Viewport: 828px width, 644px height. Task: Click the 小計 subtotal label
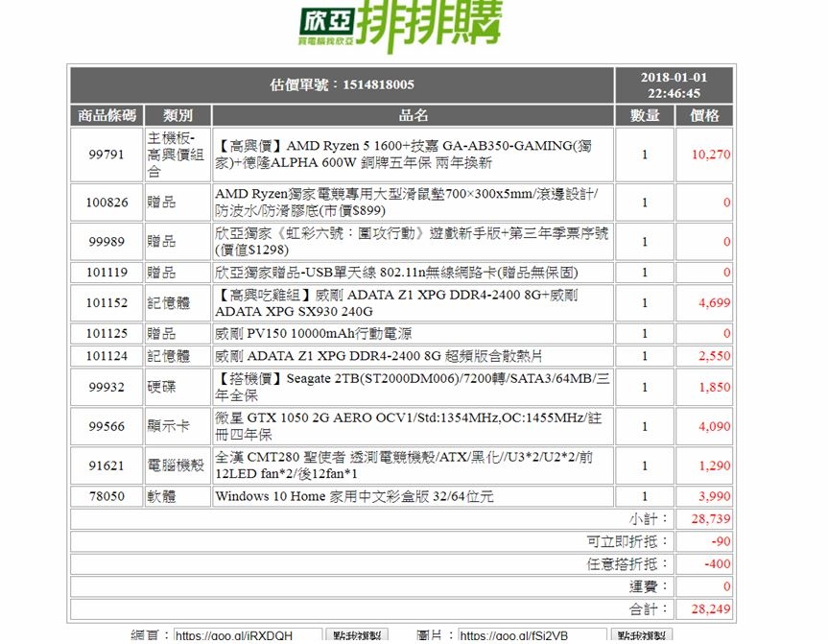pyautogui.click(x=649, y=519)
